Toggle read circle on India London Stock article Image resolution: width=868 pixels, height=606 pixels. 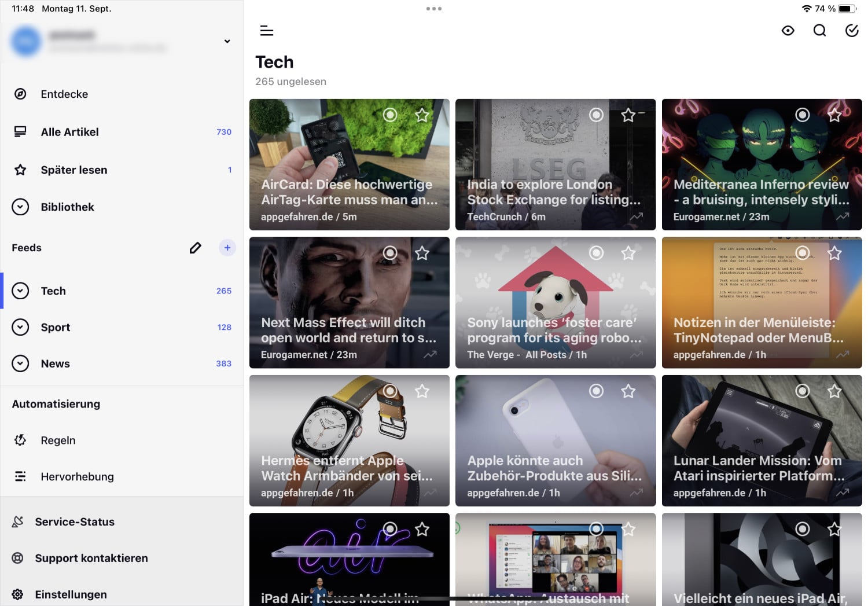click(596, 115)
